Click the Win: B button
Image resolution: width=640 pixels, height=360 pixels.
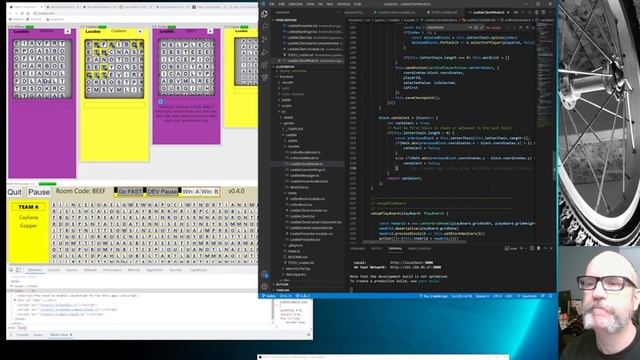pyautogui.click(x=210, y=191)
